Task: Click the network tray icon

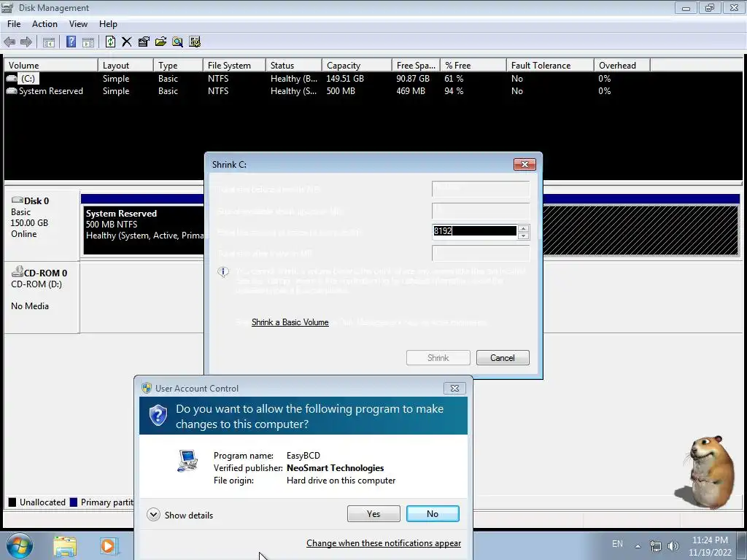Action: (x=656, y=545)
